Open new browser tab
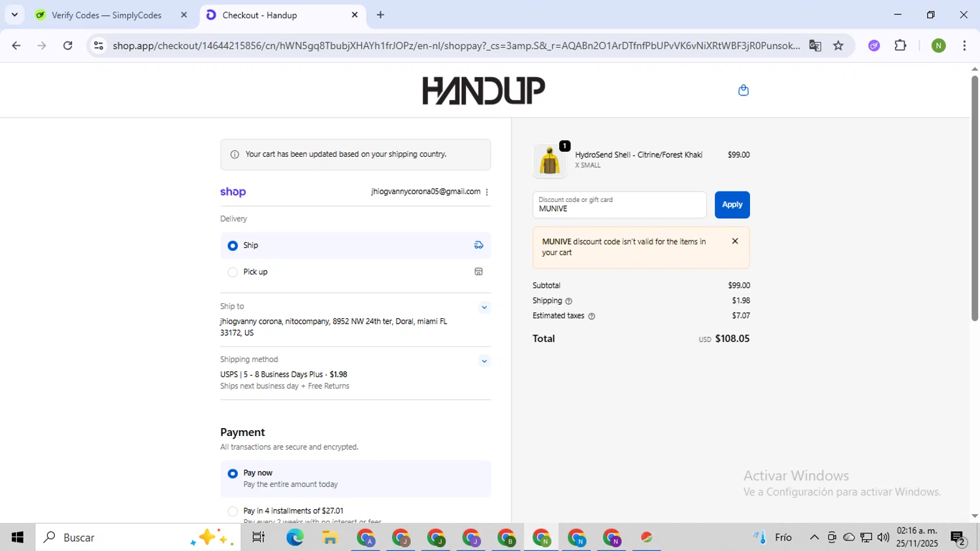This screenshot has width=980, height=551. click(x=380, y=15)
